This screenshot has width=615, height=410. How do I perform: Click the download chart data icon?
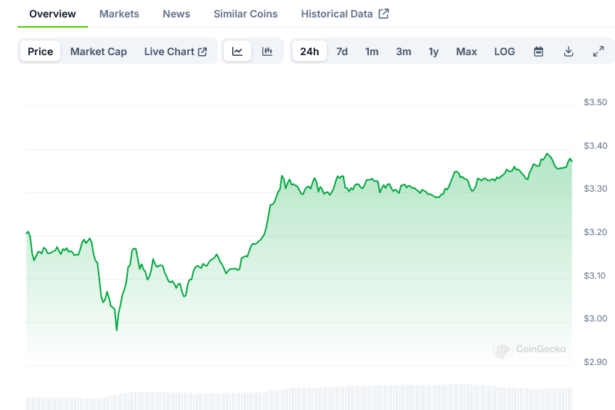(x=568, y=52)
